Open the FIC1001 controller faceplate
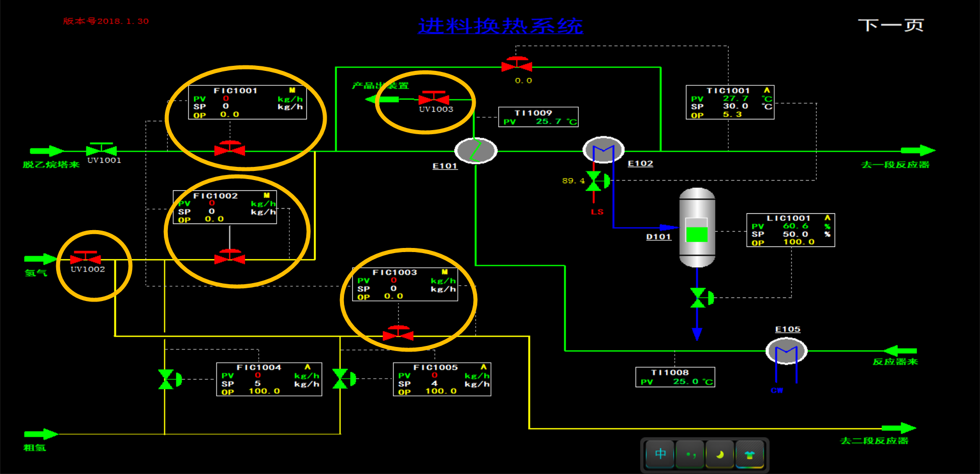 click(x=248, y=103)
